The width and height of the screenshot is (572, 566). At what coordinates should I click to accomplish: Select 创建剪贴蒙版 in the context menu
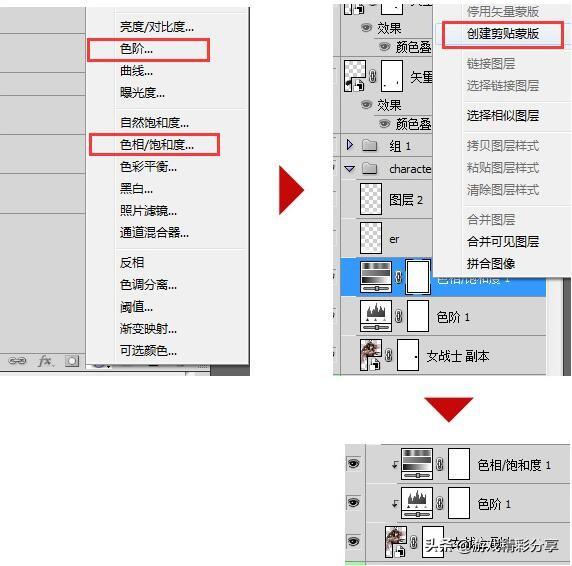click(503, 34)
